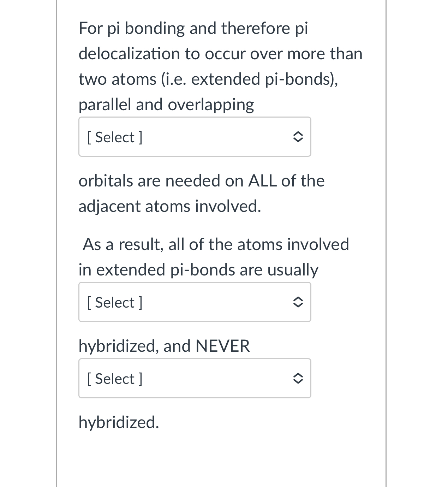The image size is (448, 487).
Task: Click the text "parallel and overlapping"
Action: (x=166, y=105)
